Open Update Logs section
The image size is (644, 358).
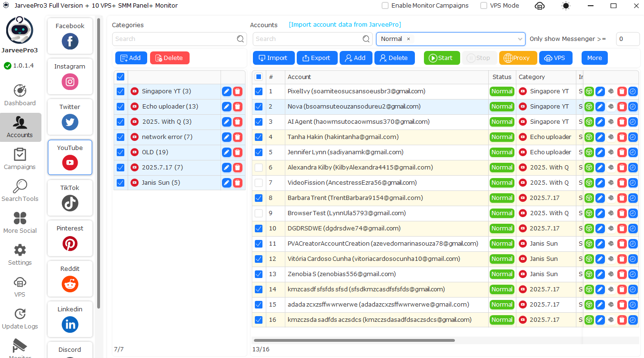(x=20, y=318)
